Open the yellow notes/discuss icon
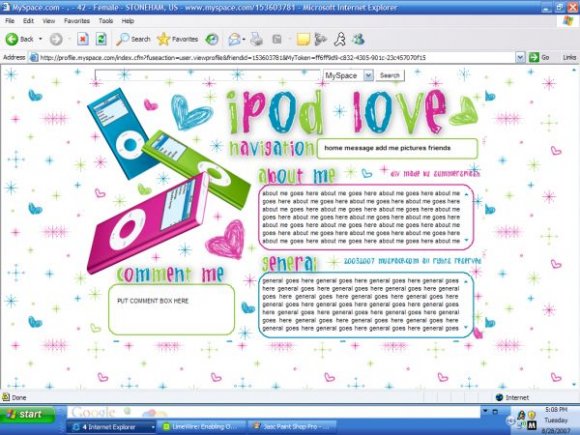 coord(303,39)
